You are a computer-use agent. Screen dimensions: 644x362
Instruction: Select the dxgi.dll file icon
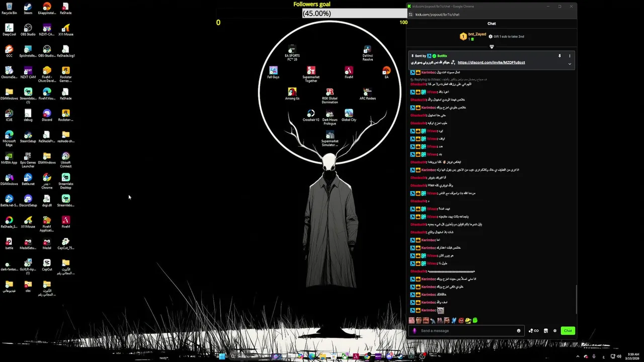47,201
